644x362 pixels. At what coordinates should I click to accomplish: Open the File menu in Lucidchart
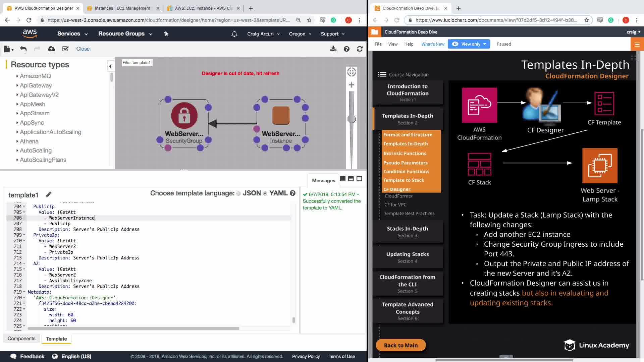[378, 44]
